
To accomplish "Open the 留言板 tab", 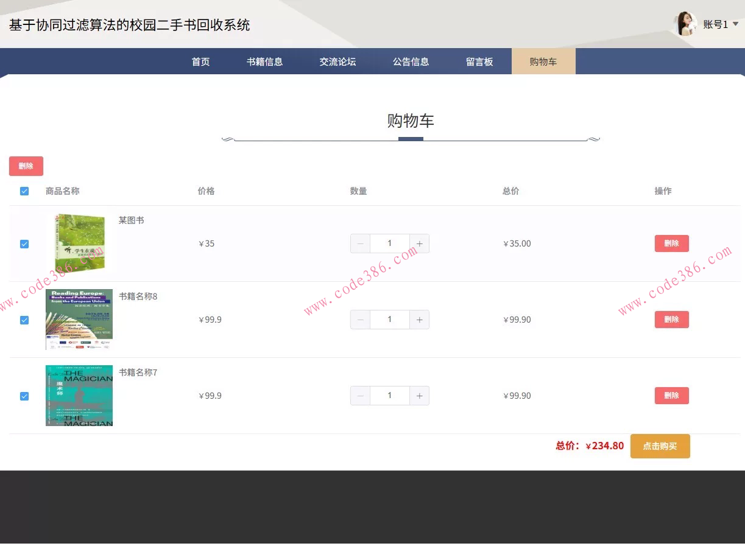I will click(x=479, y=61).
